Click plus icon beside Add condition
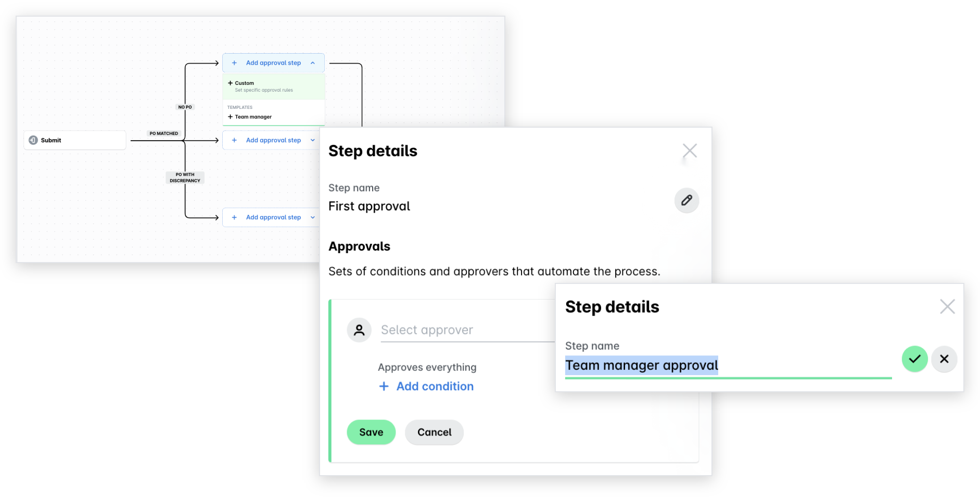 (384, 387)
